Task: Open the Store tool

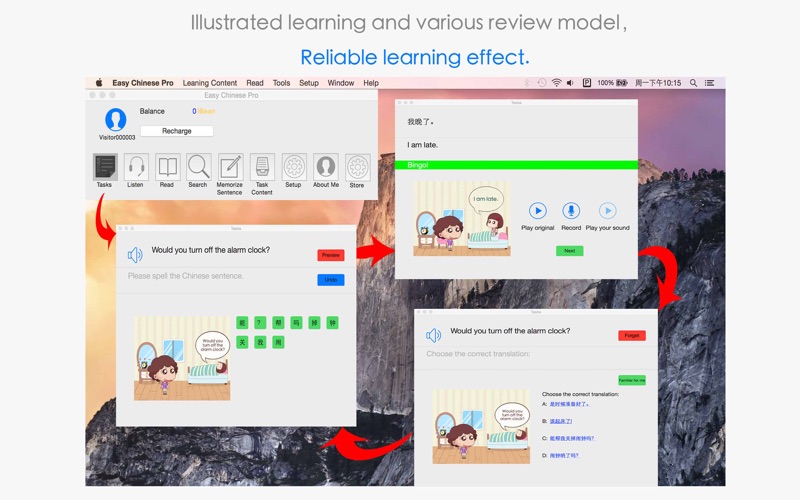Action: [x=358, y=167]
